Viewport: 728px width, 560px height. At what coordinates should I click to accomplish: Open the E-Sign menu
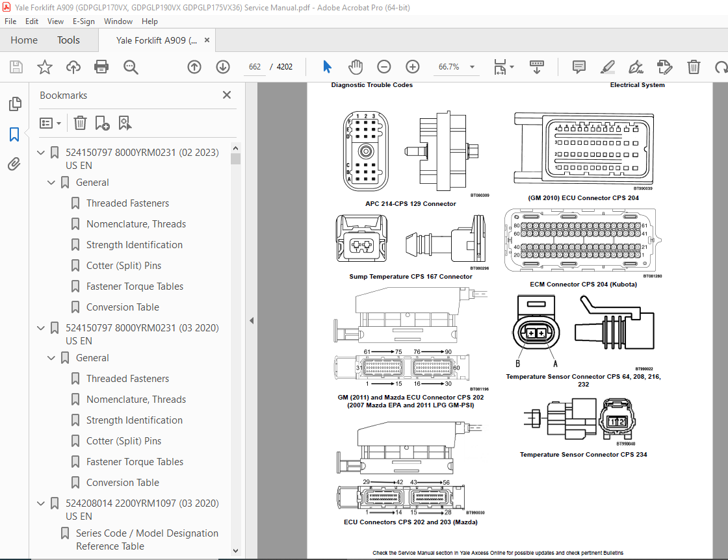[84, 21]
